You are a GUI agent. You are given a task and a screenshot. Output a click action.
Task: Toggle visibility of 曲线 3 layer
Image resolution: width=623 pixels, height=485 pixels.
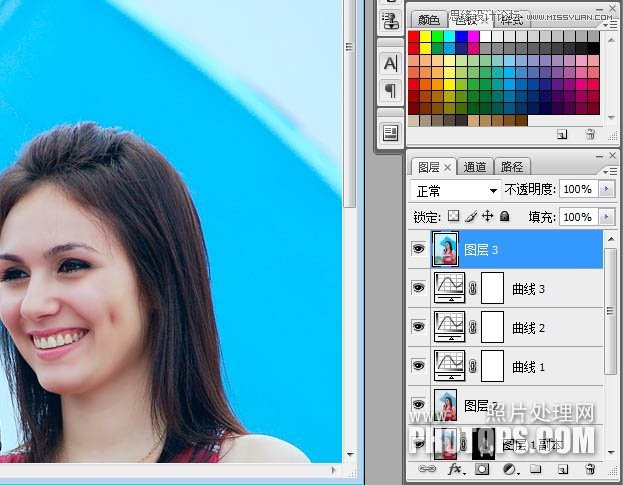click(418, 288)
